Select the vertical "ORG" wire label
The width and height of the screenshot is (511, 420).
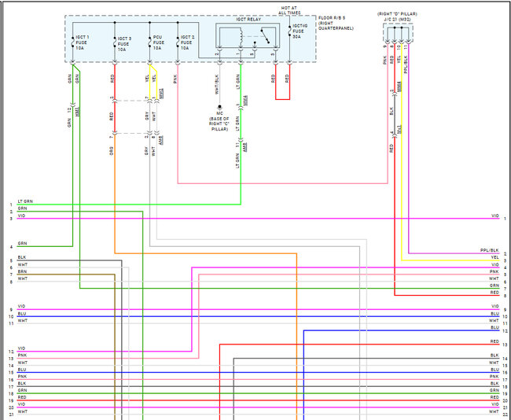(112, 151)
